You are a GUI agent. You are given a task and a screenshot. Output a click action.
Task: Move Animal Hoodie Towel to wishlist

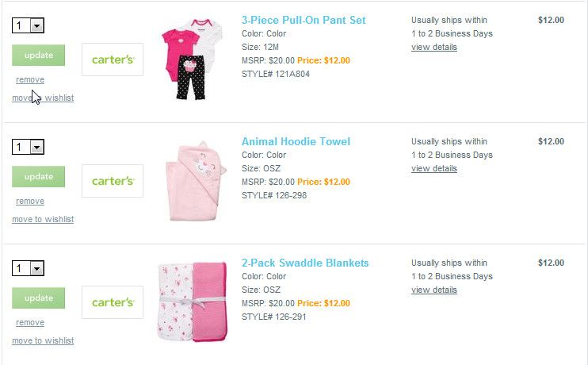[x=43, y=219]
